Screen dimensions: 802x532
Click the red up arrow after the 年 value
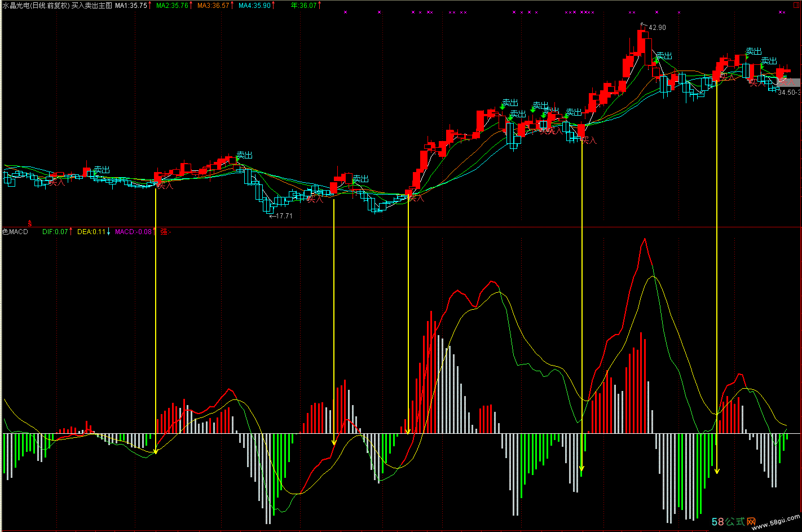point(320,6)
